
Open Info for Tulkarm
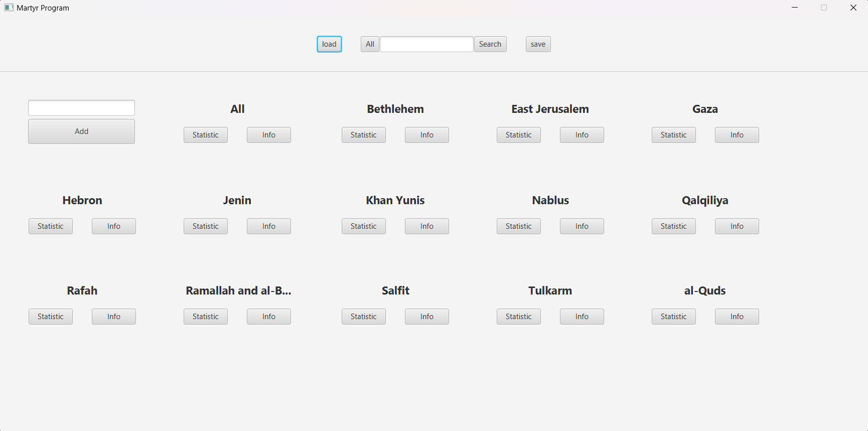coord(582,317)
